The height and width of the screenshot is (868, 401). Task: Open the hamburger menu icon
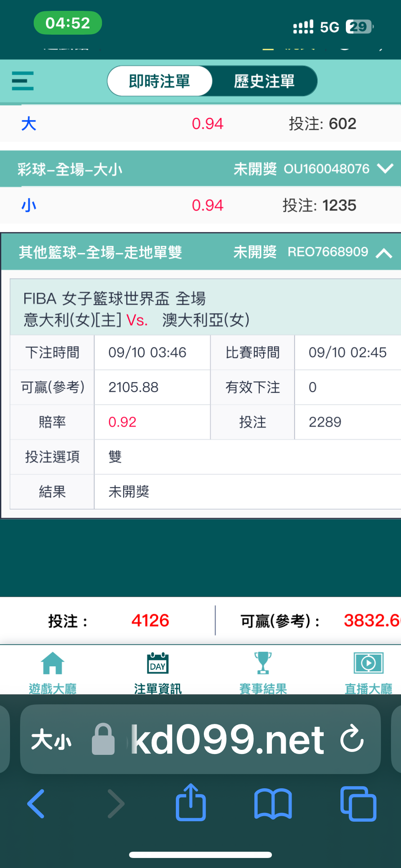coord(23,81)
